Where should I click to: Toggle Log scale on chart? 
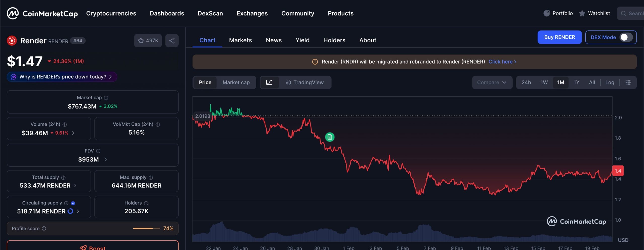point(610,82)
